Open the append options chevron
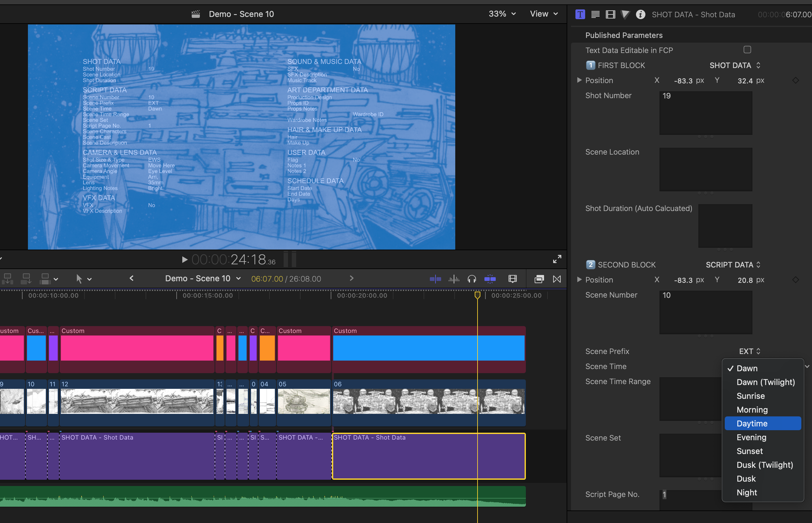Viewport: 812px width, 523px height. [x=56, y=279]
